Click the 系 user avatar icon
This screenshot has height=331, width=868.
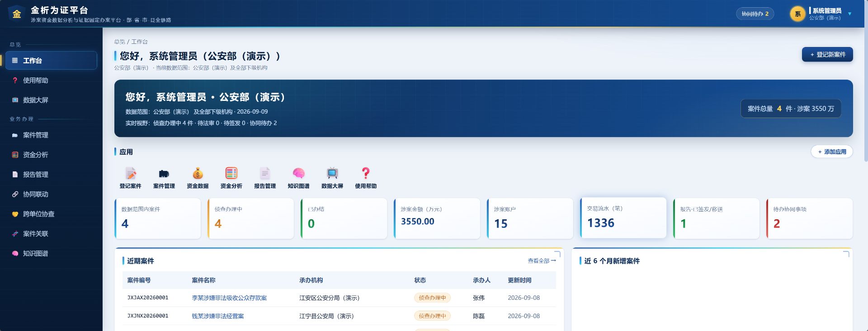[x=798, y=14]
